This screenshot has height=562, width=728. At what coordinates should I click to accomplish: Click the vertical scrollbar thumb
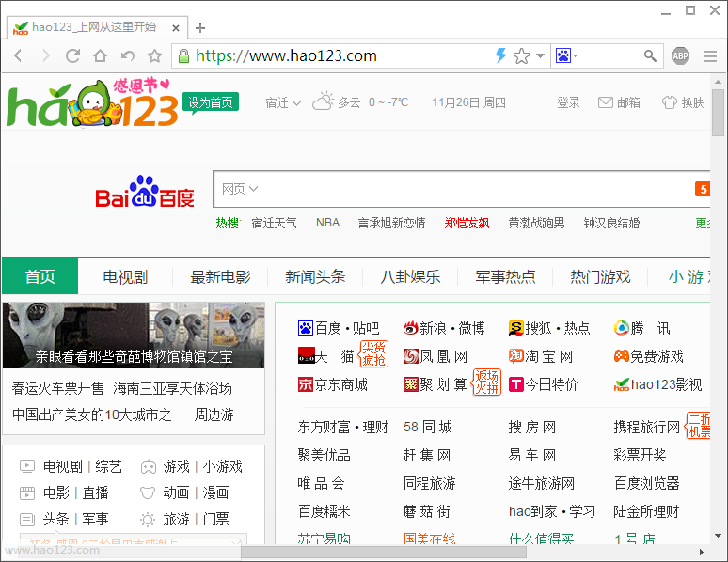click(x=719, y=113)
